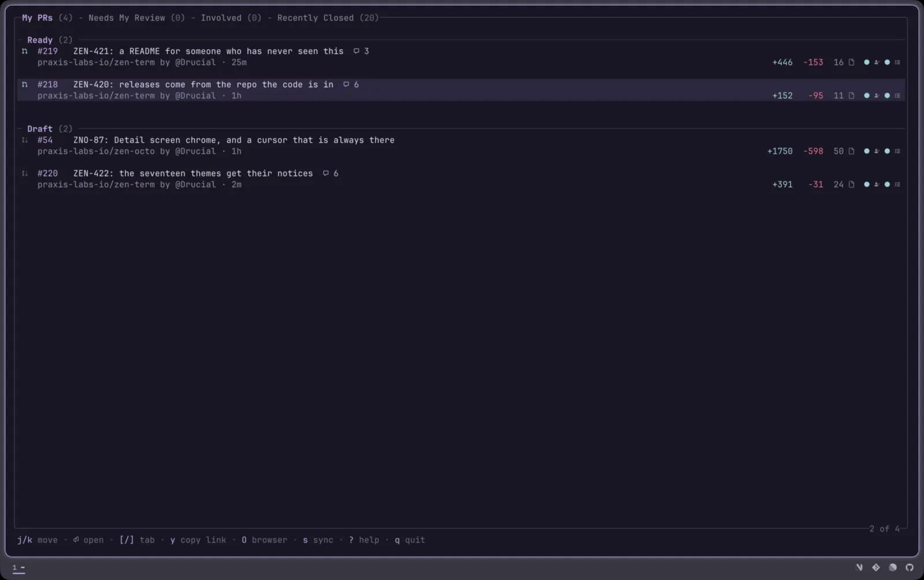Click the copy link hint in the footer
Image resolution: width=924 pixels, height=580 pixels.
click(x=198, y=540)
